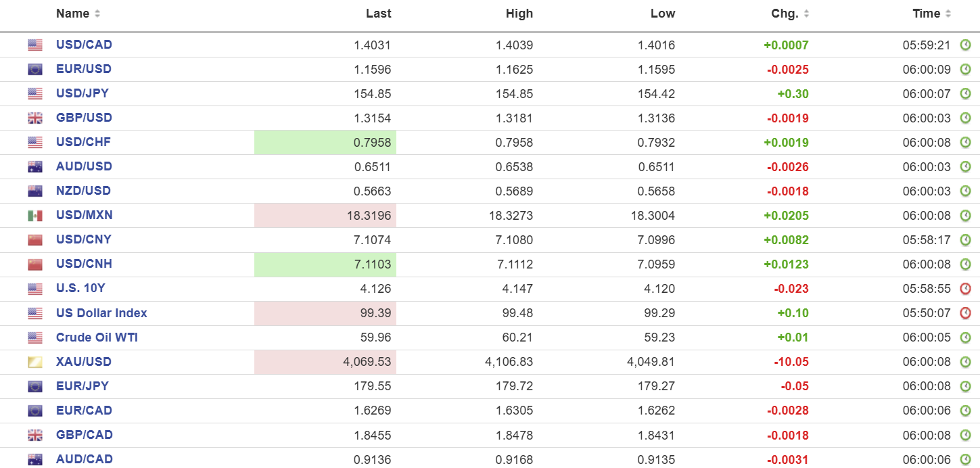This screenshot has width=980, height=468.
Task: Sort by Time column using its arrows
Action: (948, 14)
